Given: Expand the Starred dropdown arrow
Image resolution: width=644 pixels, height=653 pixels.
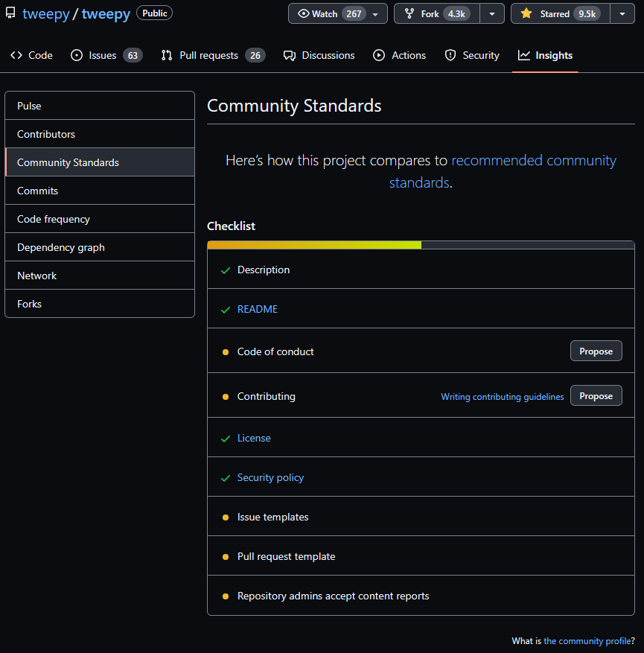Looking at the screenshot, I should [622, 13].
